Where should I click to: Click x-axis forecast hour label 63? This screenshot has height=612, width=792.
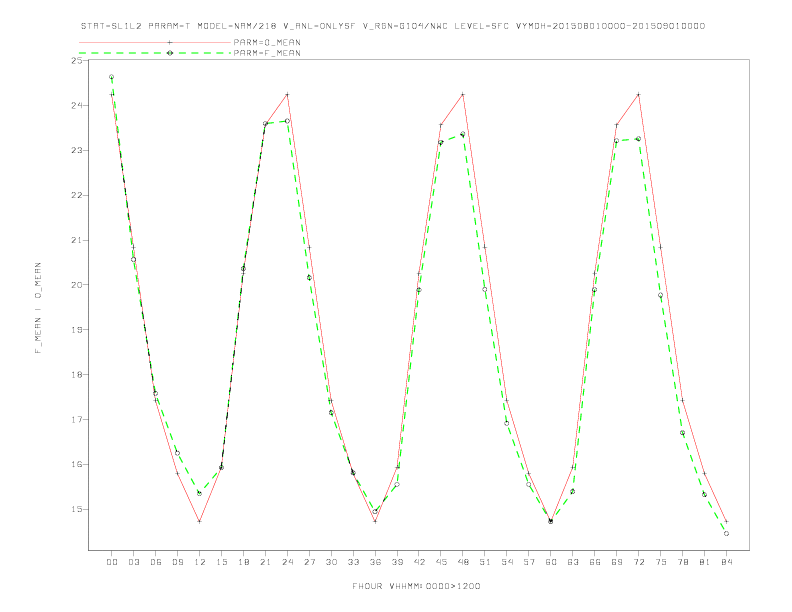pos(573,562)
